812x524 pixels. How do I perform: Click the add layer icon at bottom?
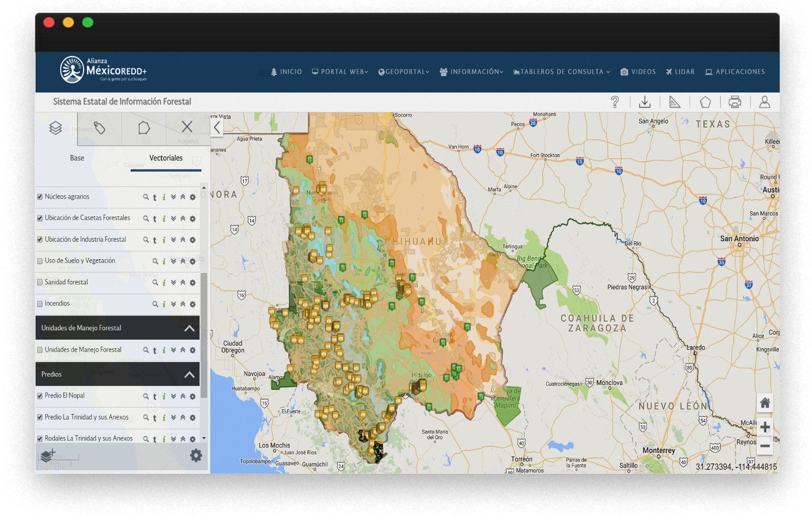[x=48, y=456]
